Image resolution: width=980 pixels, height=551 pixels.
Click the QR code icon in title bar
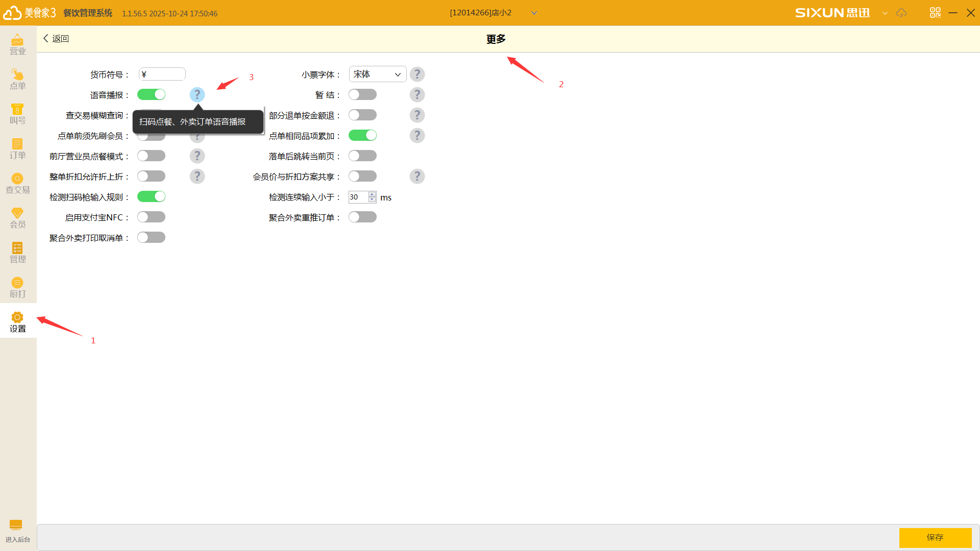[935, 13]
